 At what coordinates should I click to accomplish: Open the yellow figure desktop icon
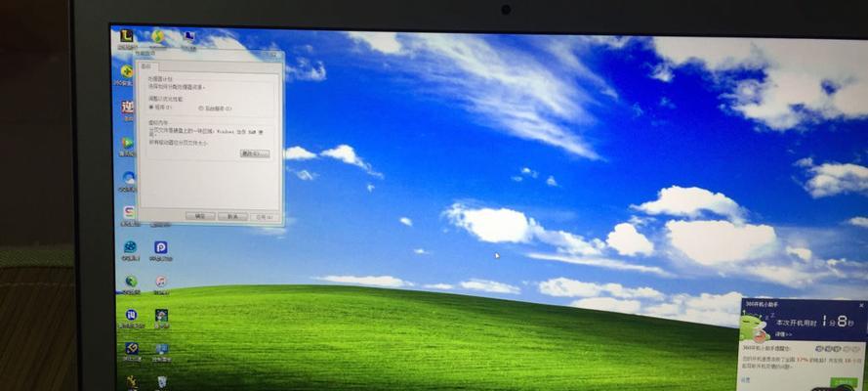[x=133, y=381]
